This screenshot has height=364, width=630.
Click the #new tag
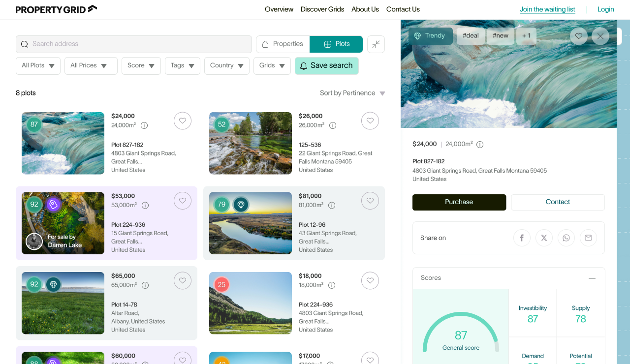(501, 36)
